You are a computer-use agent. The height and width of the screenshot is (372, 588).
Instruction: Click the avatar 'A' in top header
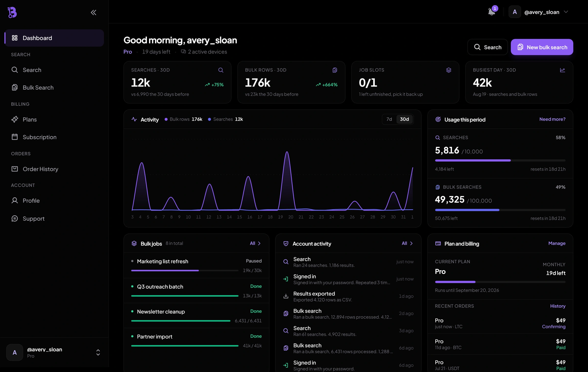click(515, 12)
